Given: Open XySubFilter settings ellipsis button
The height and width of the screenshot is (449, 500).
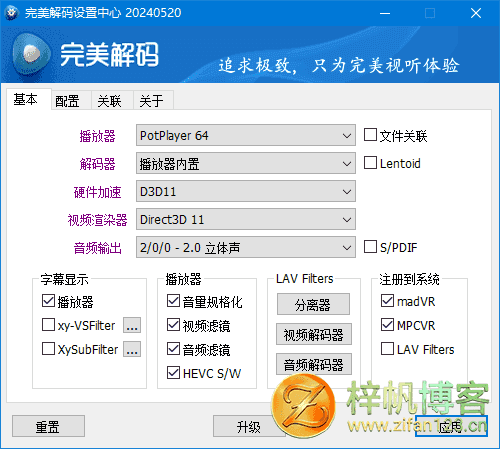Looking at the screenshot, I should click(x=132, y=349).
